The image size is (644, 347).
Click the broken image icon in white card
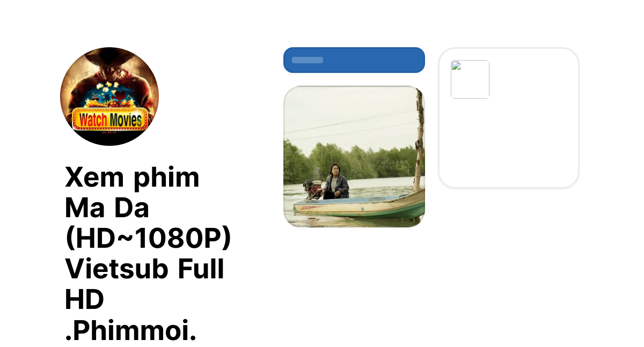456,66
